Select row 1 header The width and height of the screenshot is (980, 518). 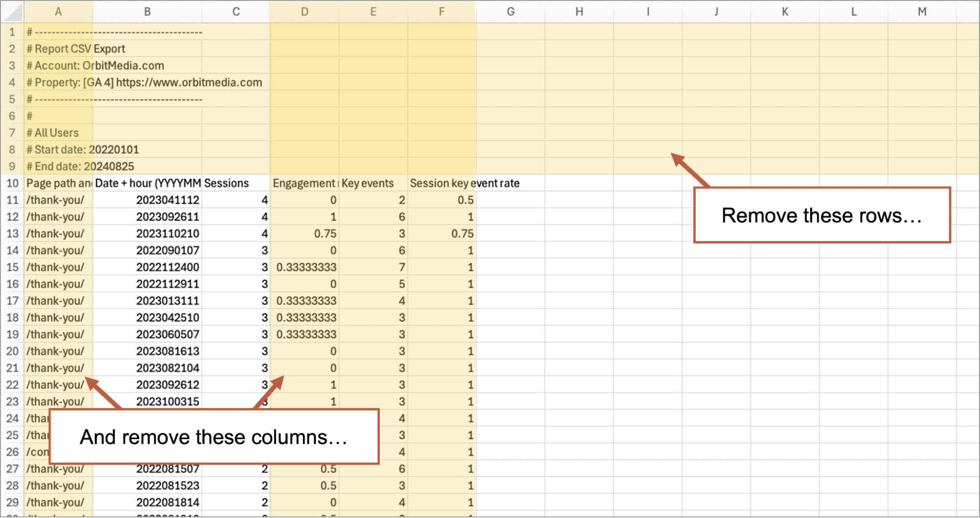[x=12, y=32]
